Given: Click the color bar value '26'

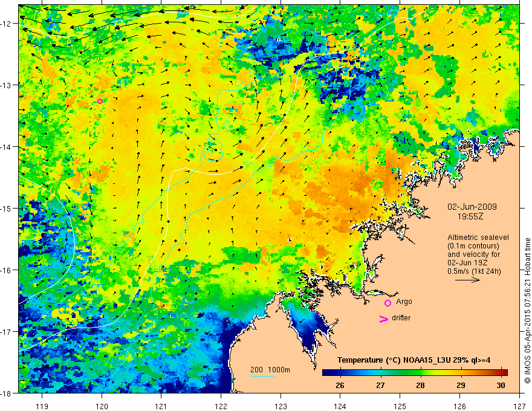Looking at the screenshot, I should (340, 385).
